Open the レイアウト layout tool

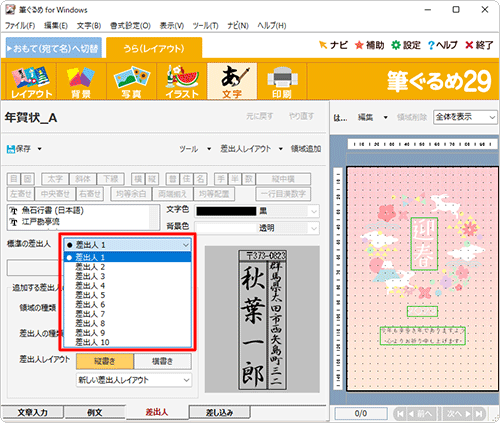tap(31, 81)
